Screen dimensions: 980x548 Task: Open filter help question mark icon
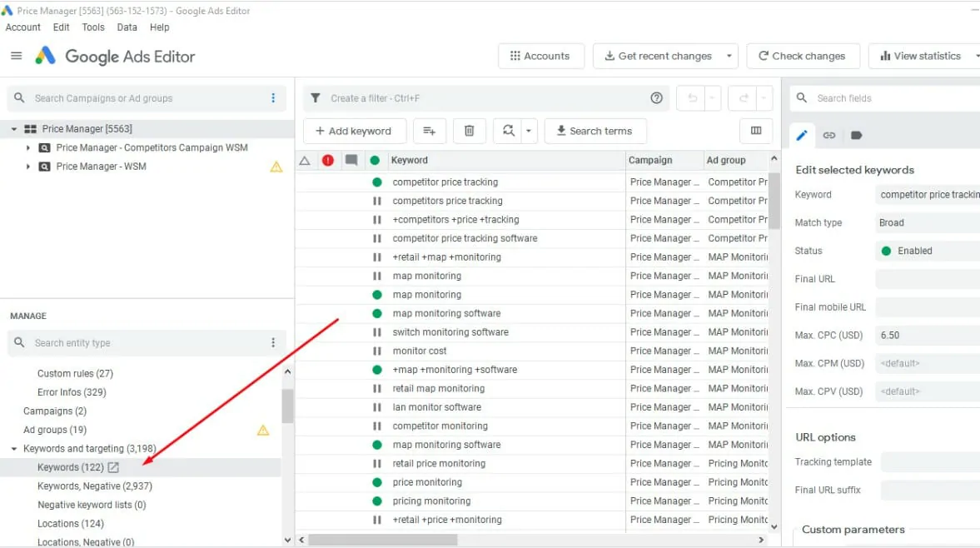[x=656, y=98]
